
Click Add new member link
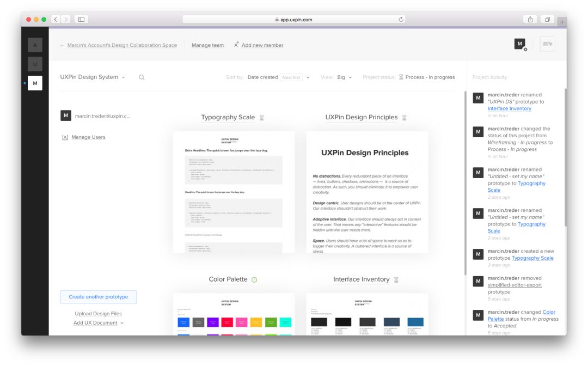262,45
